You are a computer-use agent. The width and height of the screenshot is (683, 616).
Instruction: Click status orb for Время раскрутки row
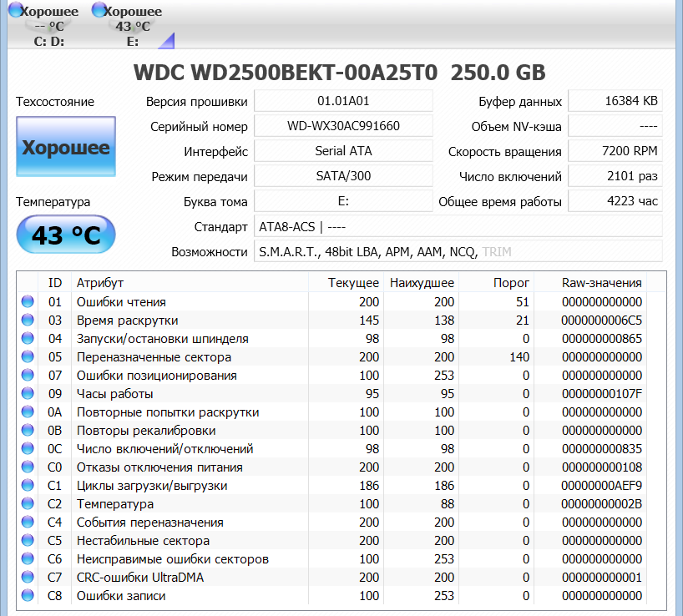[28, 320]
